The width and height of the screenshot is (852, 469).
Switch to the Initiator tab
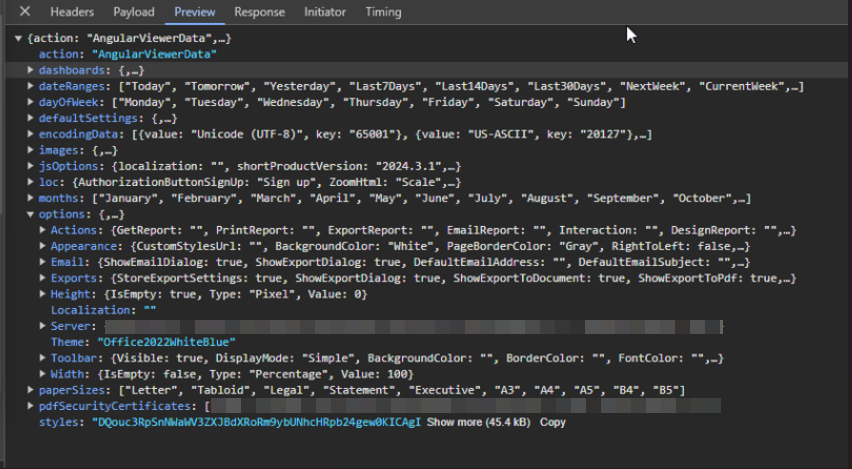click(324, 12)
